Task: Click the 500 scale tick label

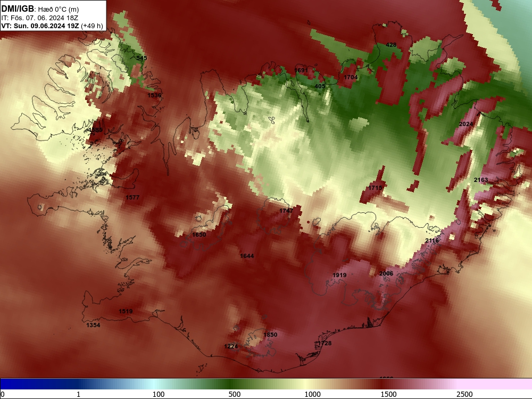Action: pos(235,394)
